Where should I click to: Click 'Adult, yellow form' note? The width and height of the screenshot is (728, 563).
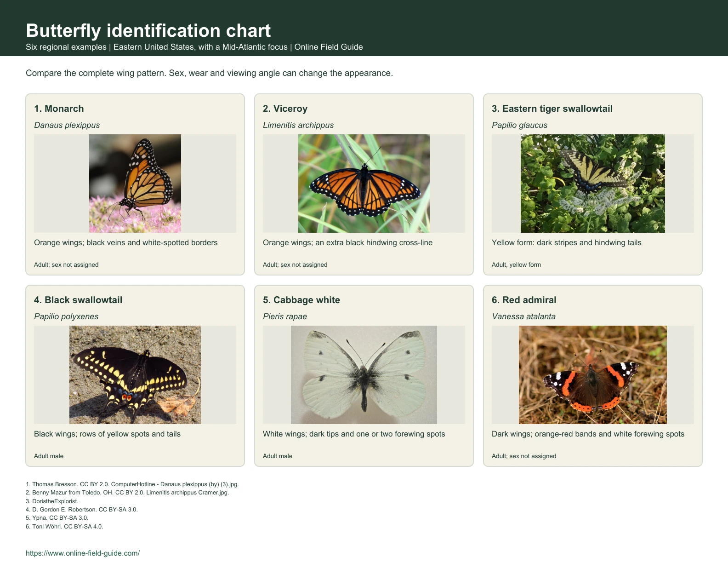516,264
